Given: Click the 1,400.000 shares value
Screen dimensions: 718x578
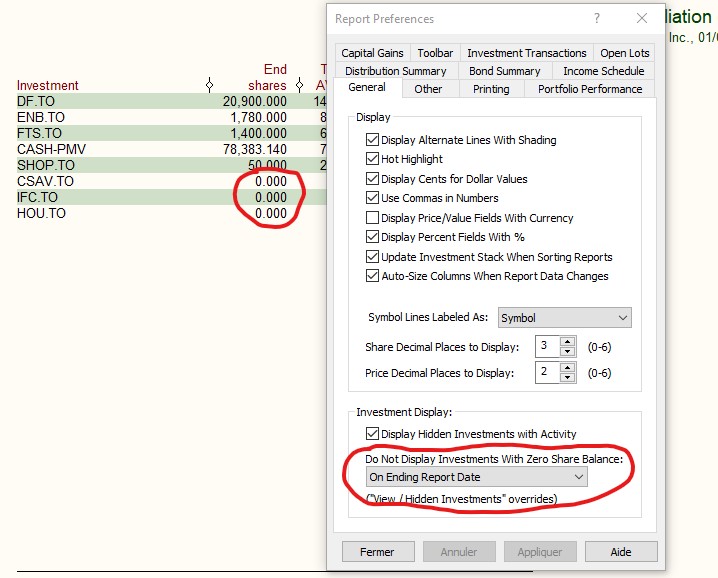Looking at the screenshot, I should click(258, 133).
